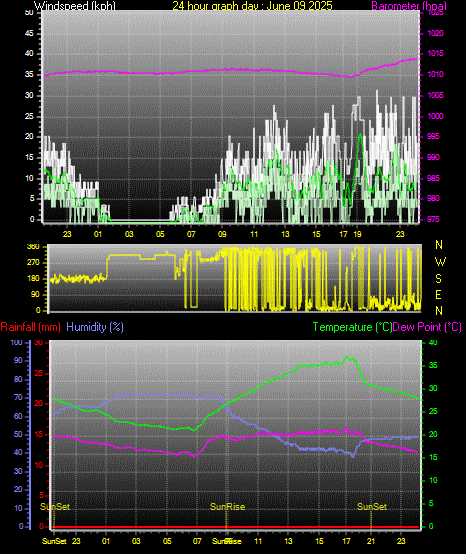
Task: Click the 'Rainfall (mm)' legend label
Action: click(30, 327)
